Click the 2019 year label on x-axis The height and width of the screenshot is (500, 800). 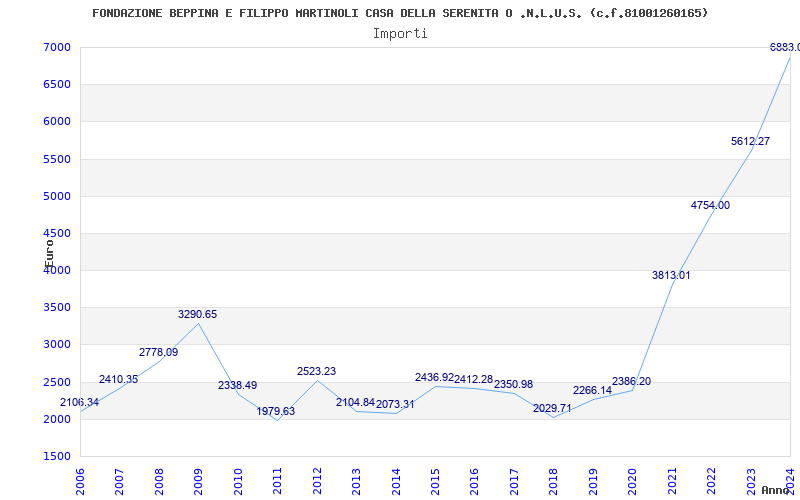(x=593, y=482)
